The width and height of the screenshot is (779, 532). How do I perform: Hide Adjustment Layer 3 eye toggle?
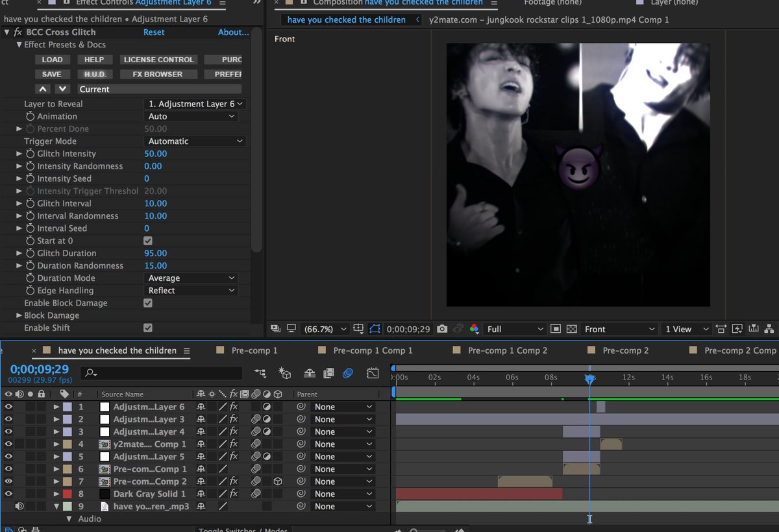8,419
